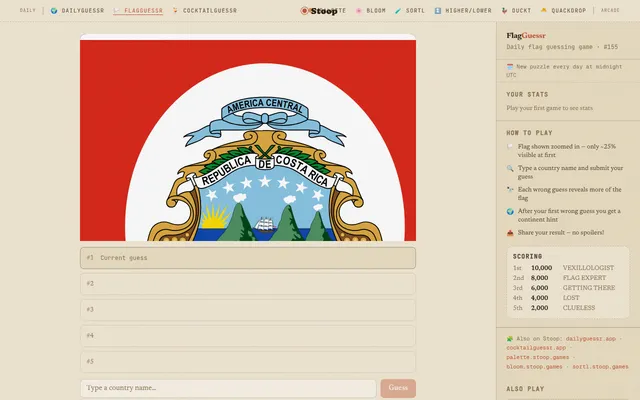The width and height of the screenshot is (640, 400).
Task: Open the Sortl game tab
Action: (410, 11)
